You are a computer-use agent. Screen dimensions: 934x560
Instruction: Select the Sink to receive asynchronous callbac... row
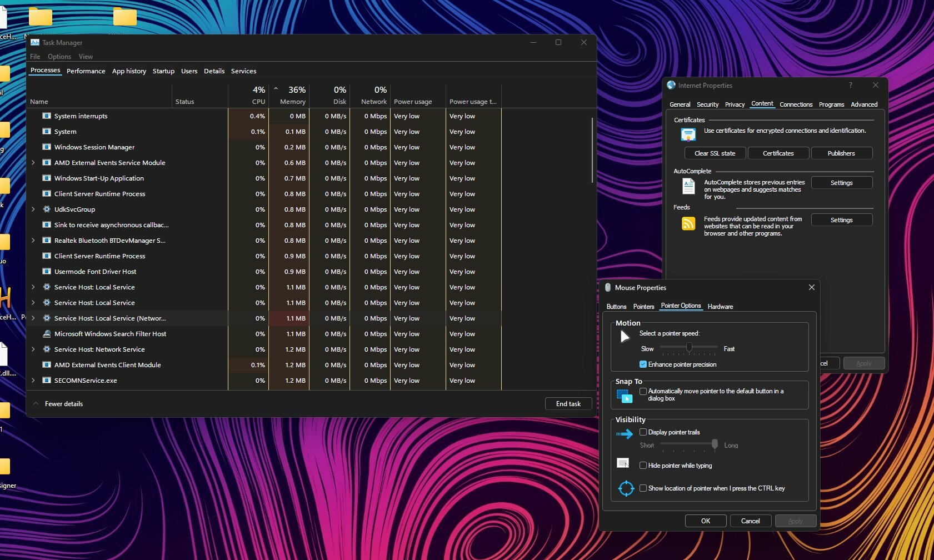pos(264,225)
